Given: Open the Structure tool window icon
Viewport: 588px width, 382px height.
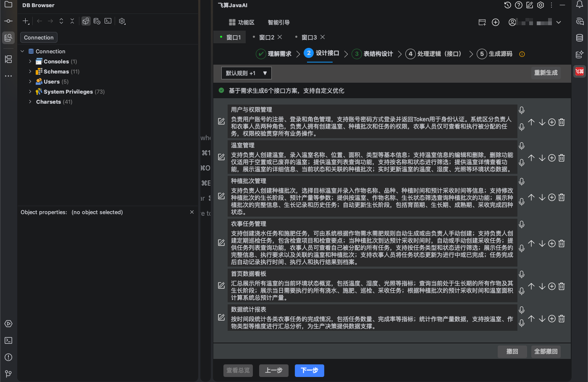Looking at the screenshot, I should [8, 59].
